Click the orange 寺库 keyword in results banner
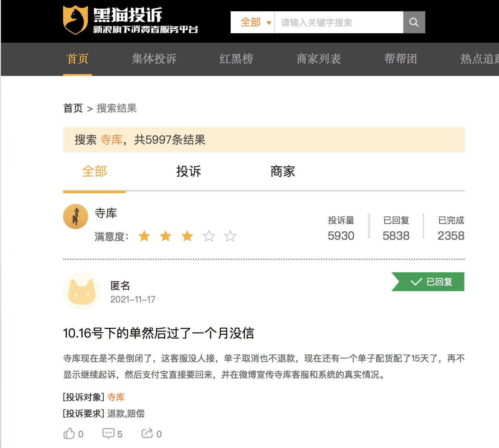Screen dimensions: 499x448 [111, 140]
